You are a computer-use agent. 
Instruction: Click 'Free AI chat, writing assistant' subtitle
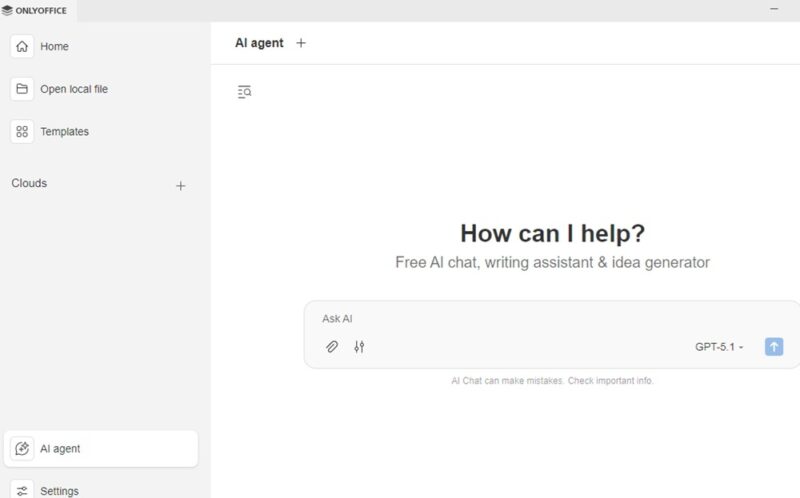(x=553, y=262)
